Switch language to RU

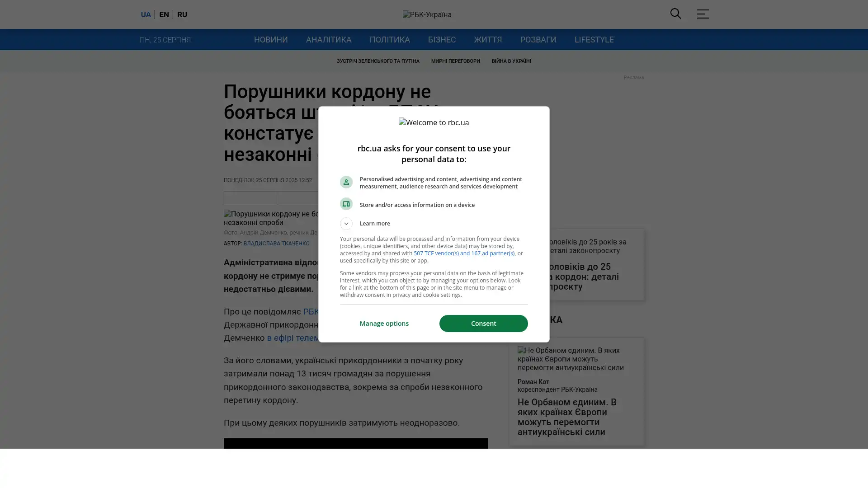coord(182,14)
